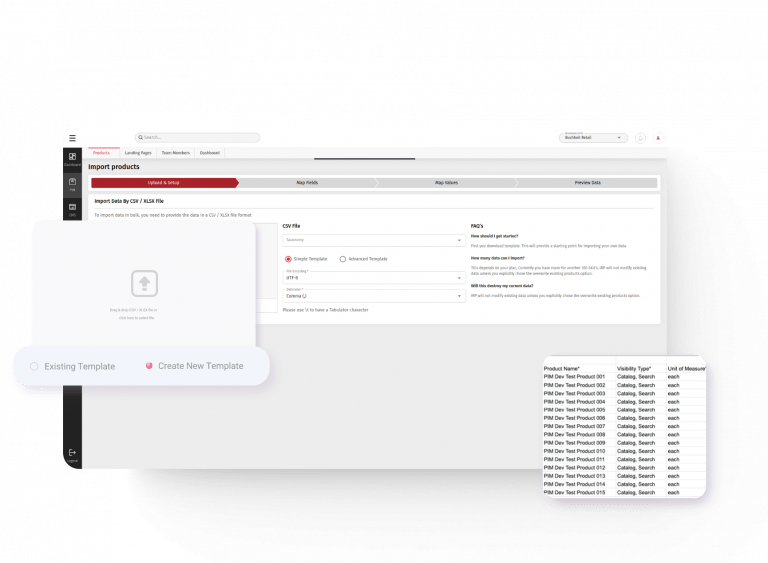Select the Simple Template radio button
The image size is (768, 563).
click(289, 259)
